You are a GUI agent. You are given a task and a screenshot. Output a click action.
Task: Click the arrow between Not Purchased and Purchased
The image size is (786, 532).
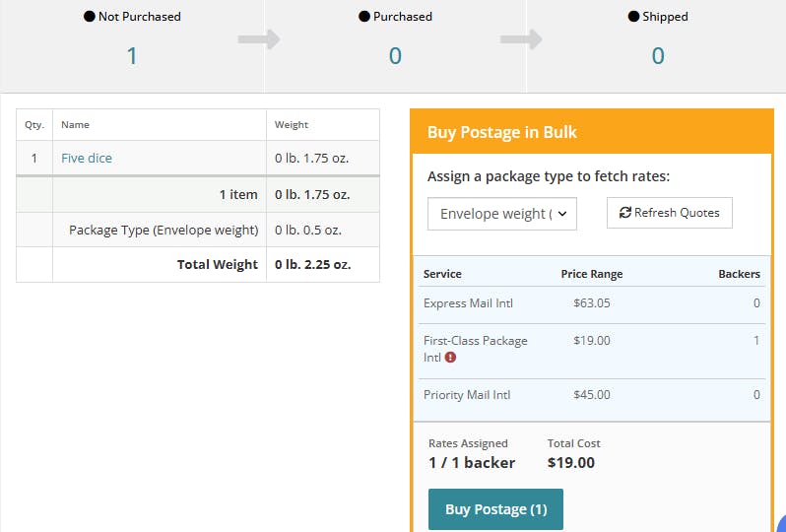tap(259, 39)
